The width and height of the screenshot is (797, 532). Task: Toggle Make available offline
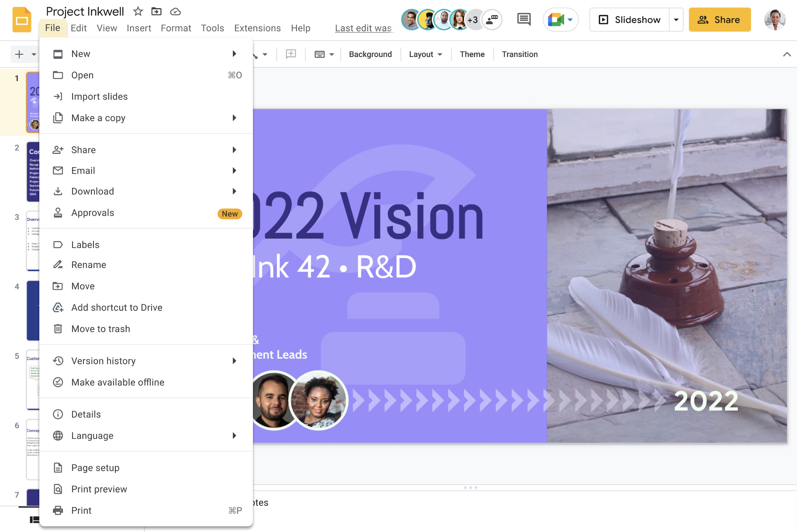click(x=117, y=382)
